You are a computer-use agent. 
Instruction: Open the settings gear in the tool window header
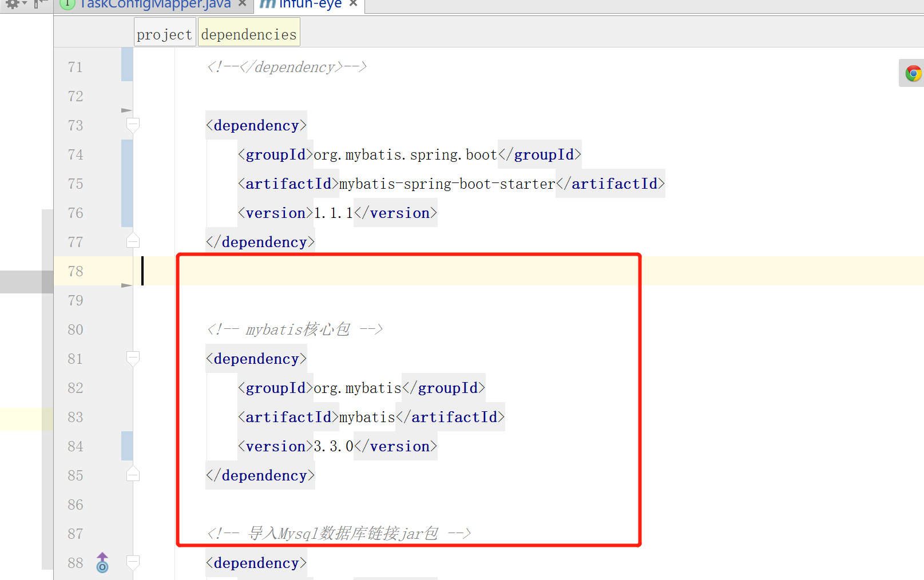[x=13, y=4]
